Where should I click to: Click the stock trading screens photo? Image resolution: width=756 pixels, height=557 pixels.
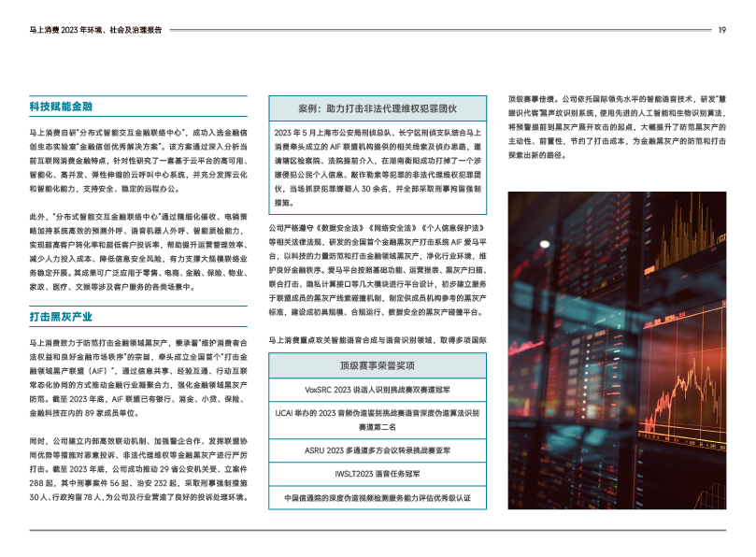pos(616,350)
